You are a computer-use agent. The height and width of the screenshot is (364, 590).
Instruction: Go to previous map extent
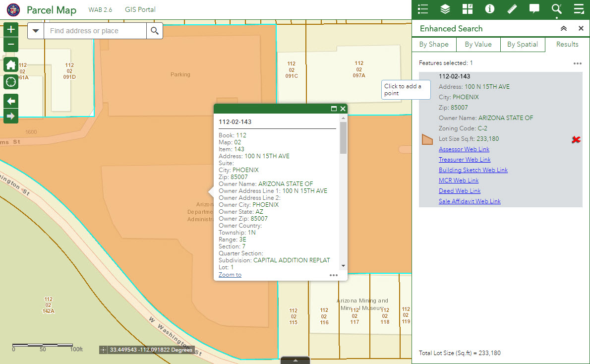coord(11,101)
